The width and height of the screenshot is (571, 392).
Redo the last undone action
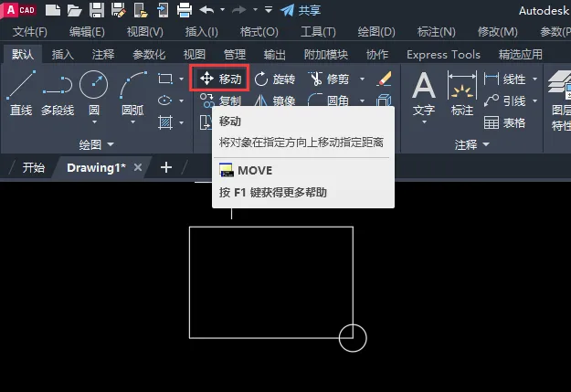coord(239,10)
